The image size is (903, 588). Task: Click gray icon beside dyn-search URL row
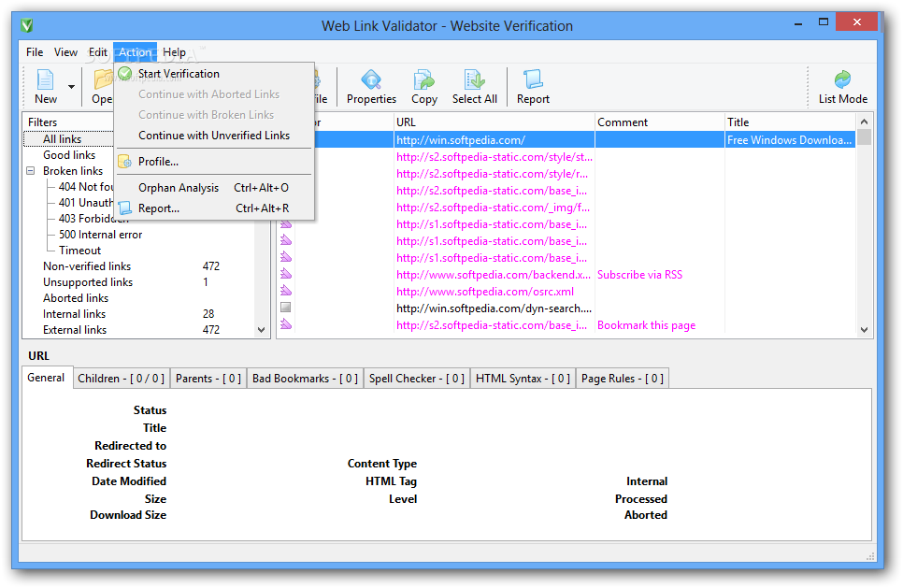[x=286, y=308]
